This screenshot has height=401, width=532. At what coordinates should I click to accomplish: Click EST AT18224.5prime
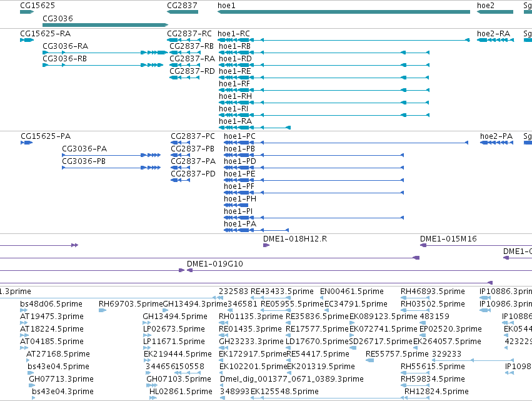click(x=52, y=329)
